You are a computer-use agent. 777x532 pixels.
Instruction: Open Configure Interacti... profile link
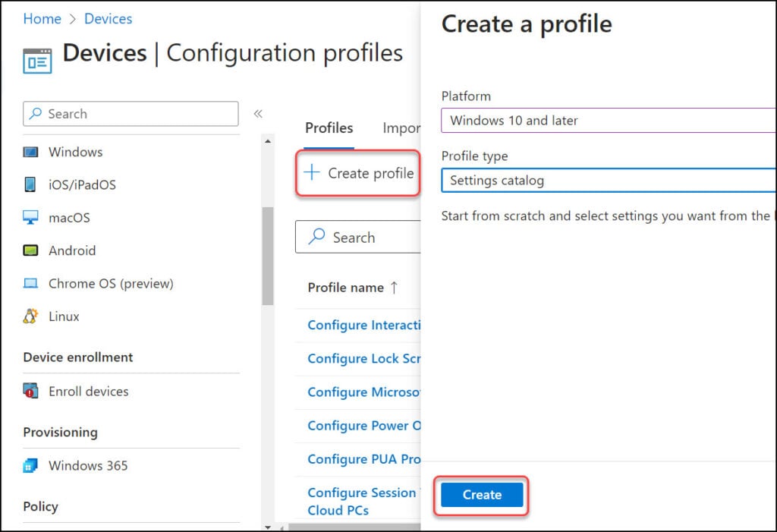click(363, 326)
